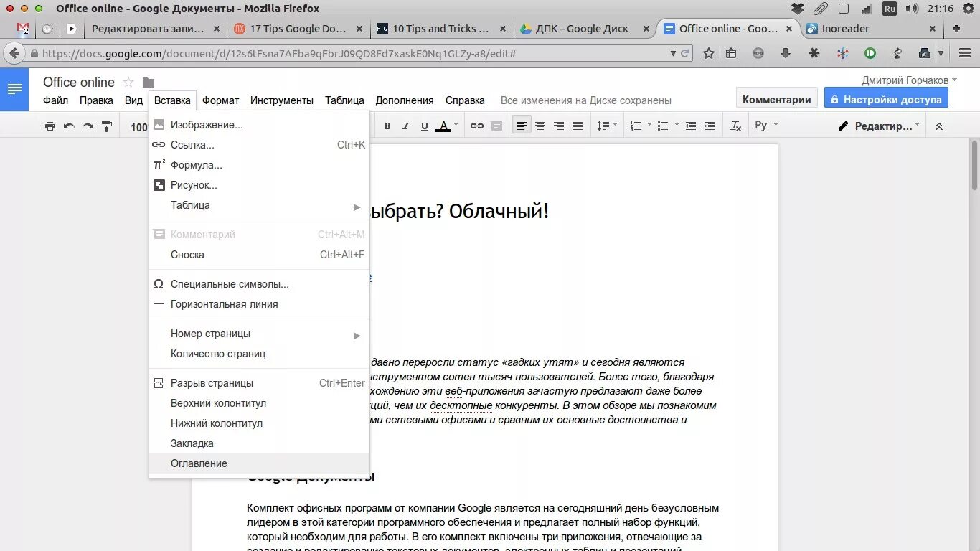This screenshot has width=980, height=551.
Task: Click the asterisk extension icon
Action: click(814, 53)
